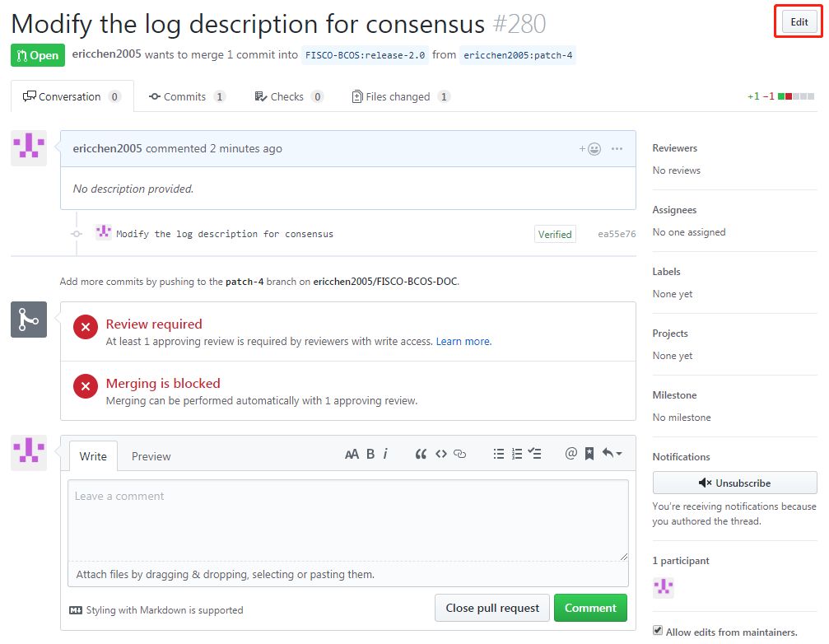The width and height of the screenshot is (829, 644).
Task: Insert header text with the AA icon
Action: click(x=352, y=454)
